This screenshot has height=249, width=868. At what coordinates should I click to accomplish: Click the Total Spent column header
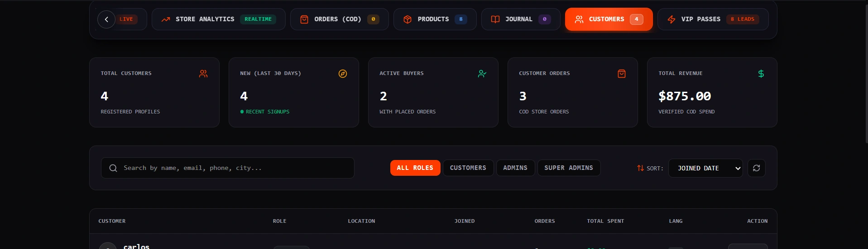[x=605, y=221]
